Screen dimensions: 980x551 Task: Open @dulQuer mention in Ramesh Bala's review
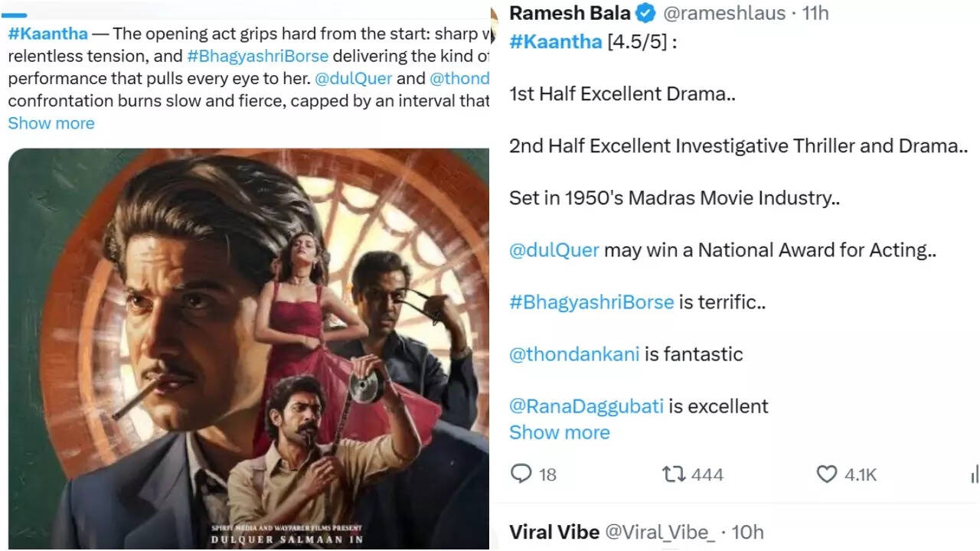coord(554,250)
